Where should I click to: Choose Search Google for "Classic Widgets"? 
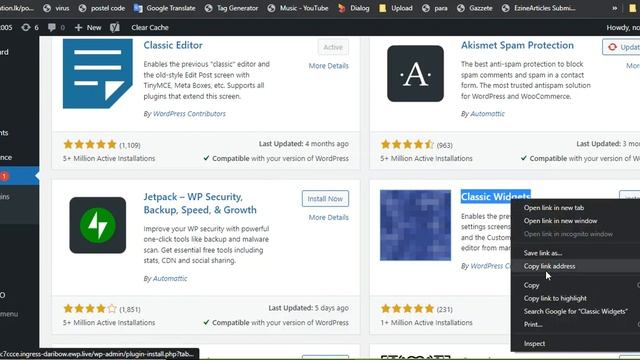tap(576, 311)
